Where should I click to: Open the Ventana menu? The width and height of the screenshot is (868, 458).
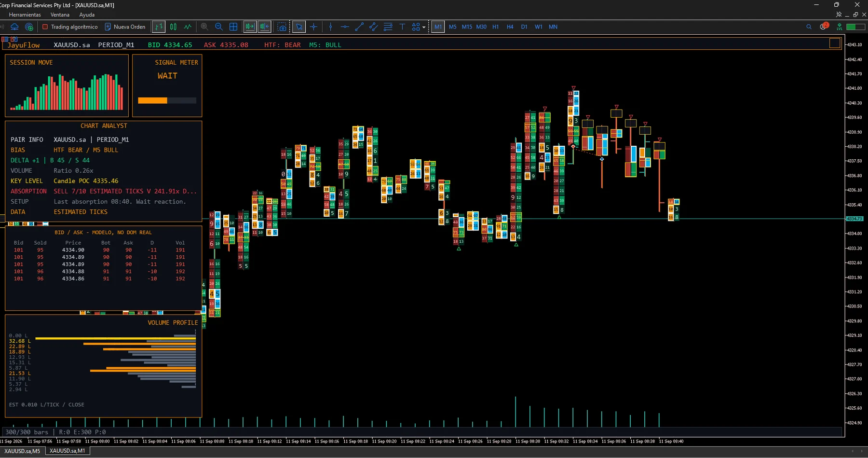pyautogui.click(x=60, y=15)
